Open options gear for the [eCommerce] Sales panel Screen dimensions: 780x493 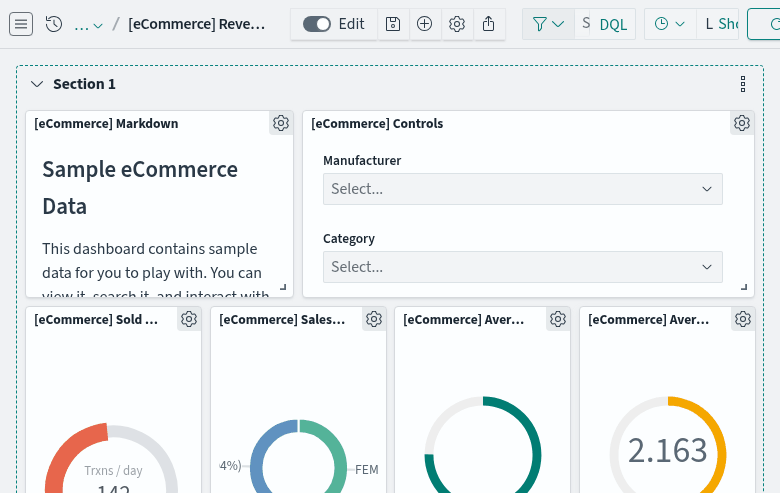[374, 319]
